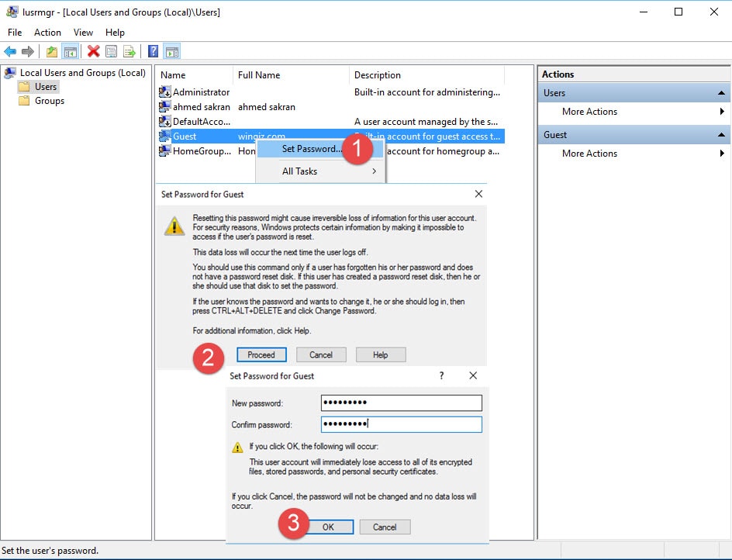This screenshot has height=560, width=732.
Task: Toggle Show/Hide Action Pane toolbar icon
Action: [172, 52]
